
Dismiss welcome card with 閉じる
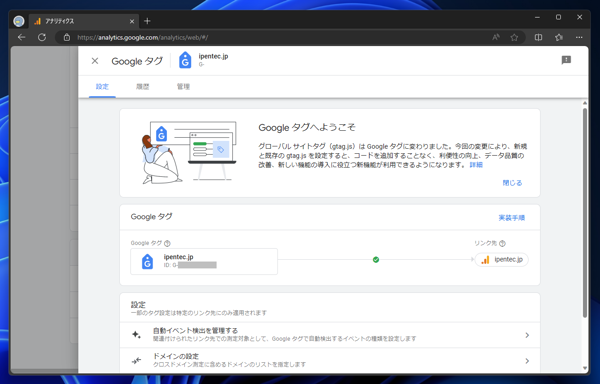tap(512, 183)
